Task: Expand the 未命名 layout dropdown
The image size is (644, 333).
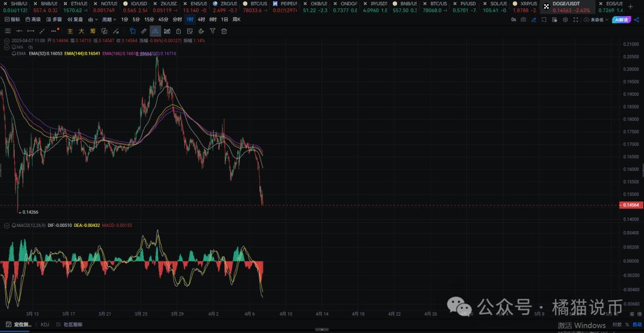Action: point(595,19)
